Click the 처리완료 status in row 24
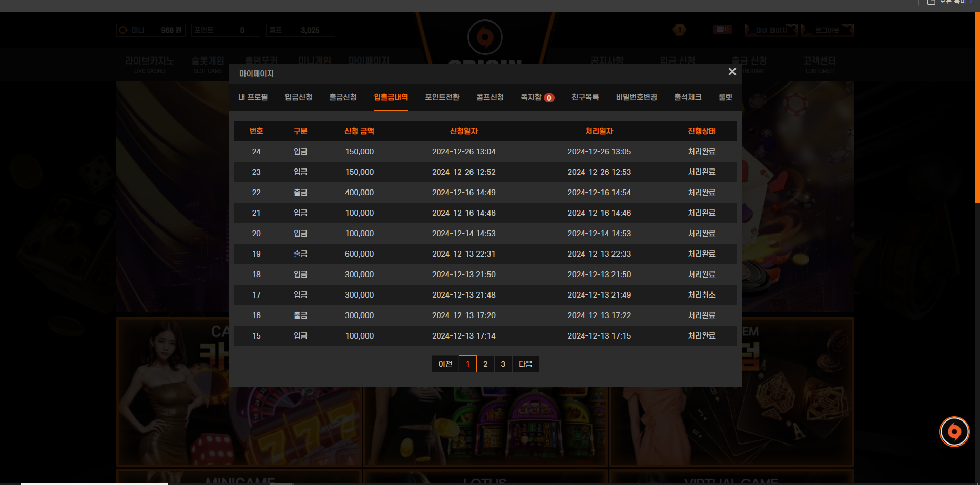980x485 pixels. pos(702,151)
